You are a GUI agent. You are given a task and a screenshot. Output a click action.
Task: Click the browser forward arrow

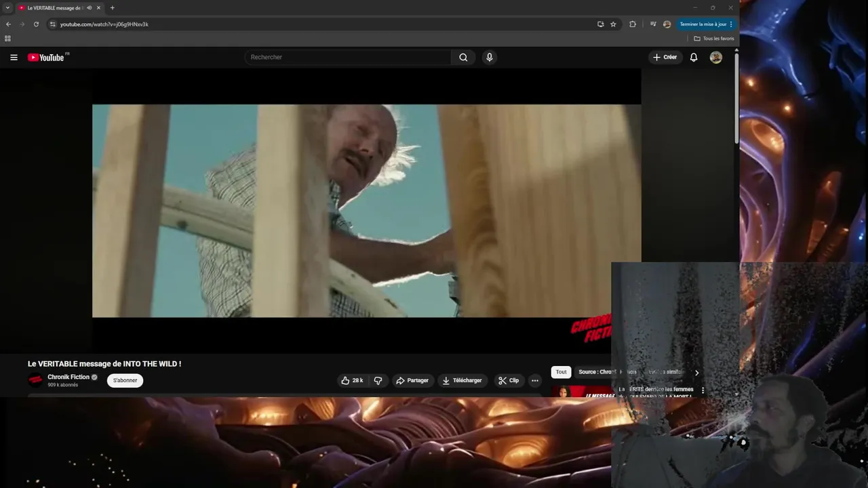(x=22, y=24)
